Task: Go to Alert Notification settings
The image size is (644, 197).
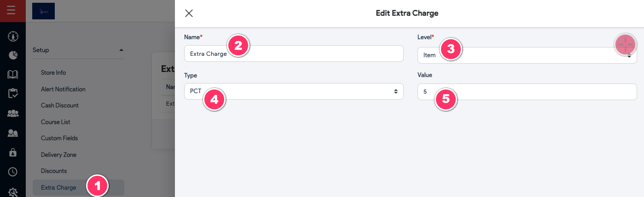Action: 63,89
